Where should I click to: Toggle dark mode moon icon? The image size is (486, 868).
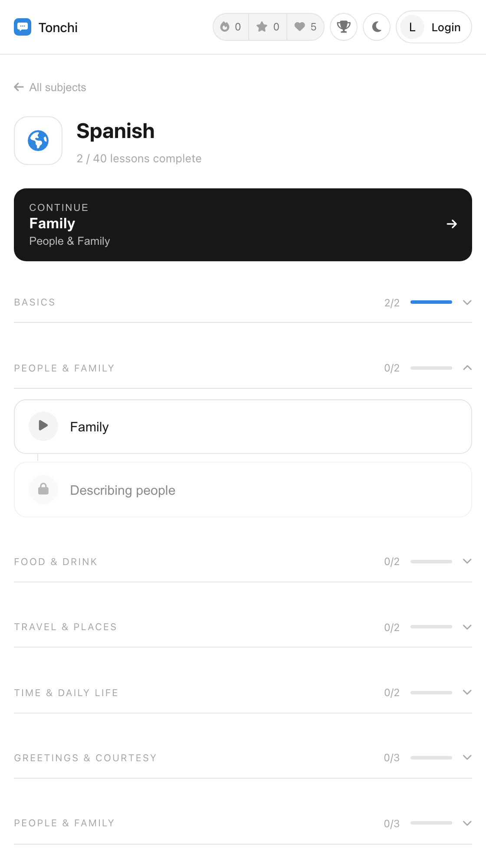377,27
